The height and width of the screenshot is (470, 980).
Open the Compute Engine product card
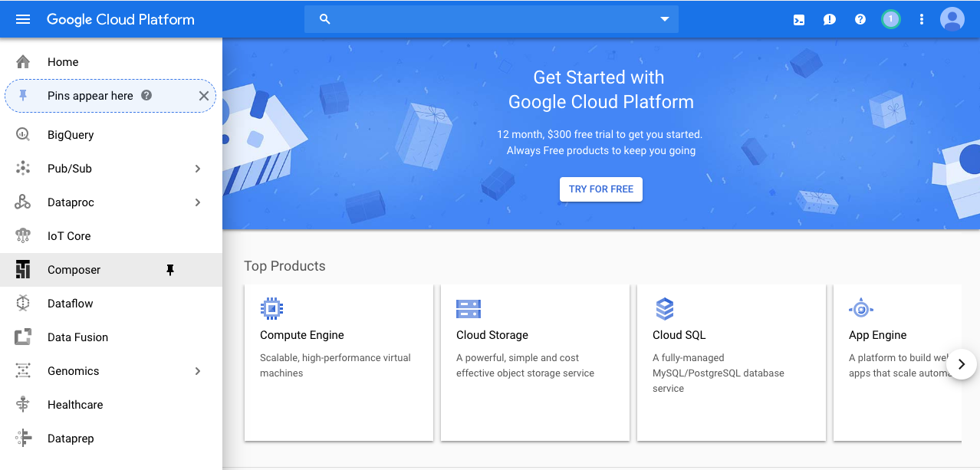point(339,363)
